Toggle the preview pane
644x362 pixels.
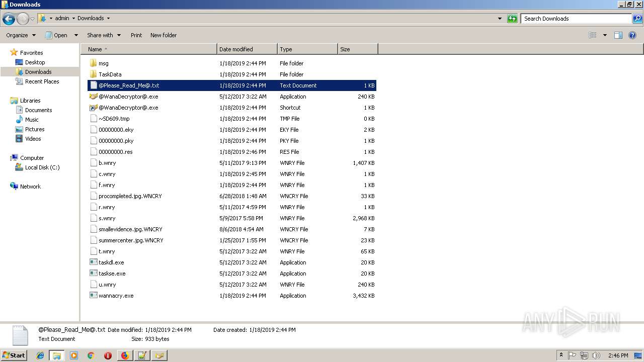tap(618, 35)
